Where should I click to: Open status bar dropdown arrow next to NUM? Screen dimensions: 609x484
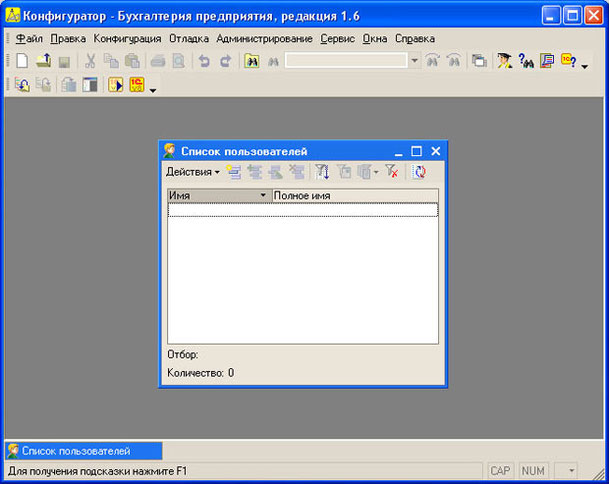click(571, 471)
